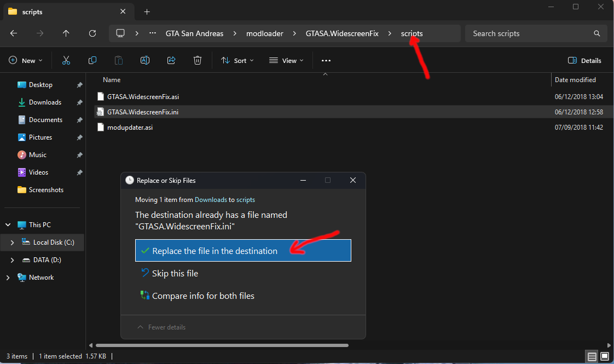Unpin Videos using its pin icon
The width and height of the screenshot is (614, 364).
coord(79,173)
